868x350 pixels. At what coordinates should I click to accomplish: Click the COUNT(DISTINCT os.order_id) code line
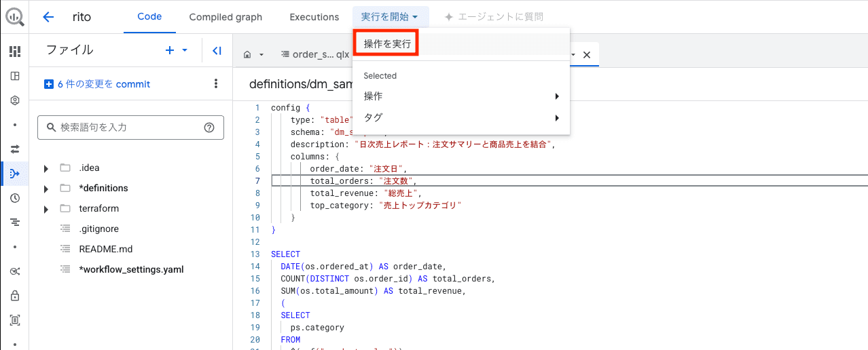pyautogui.click(x=388, y=279)
